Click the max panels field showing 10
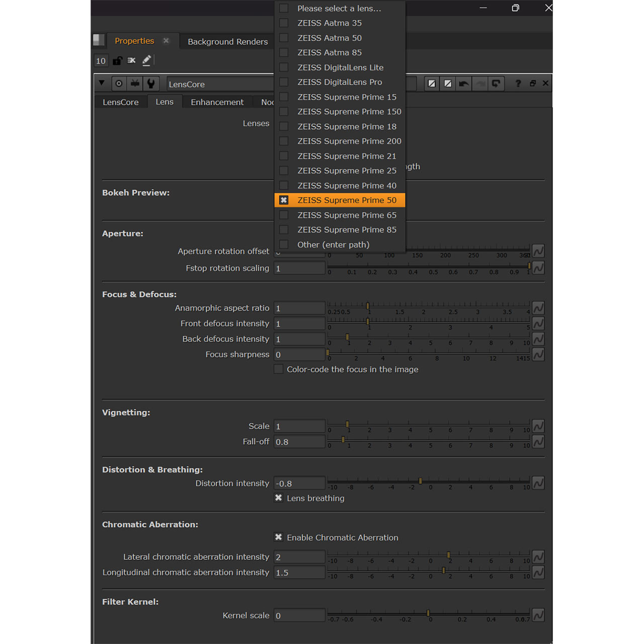Viewport: 644px width, 644px height. tap(101, 61)
